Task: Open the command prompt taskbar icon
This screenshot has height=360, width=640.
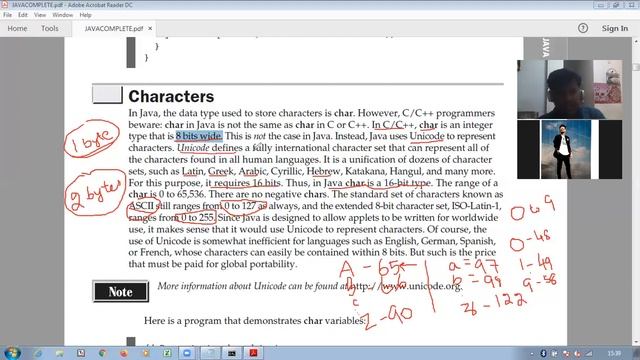Action: [231, 353]
